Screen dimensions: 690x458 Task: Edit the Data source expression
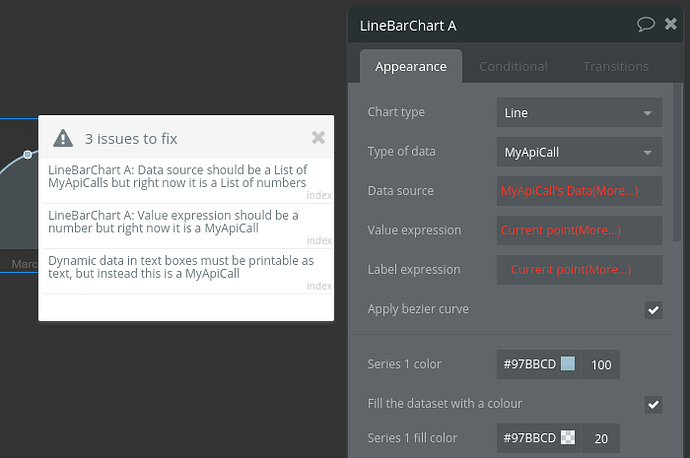(x=579, y=191)
